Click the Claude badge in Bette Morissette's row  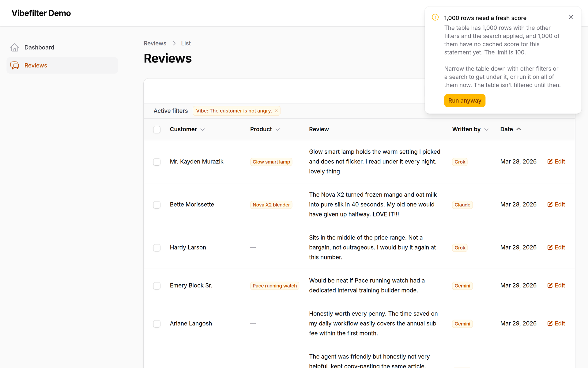[462, 205]
